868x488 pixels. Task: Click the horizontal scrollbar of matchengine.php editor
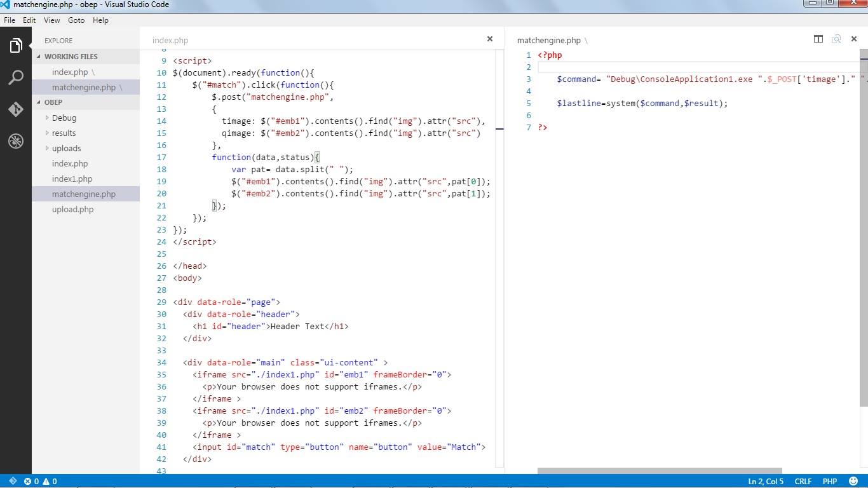click(660, 471)
